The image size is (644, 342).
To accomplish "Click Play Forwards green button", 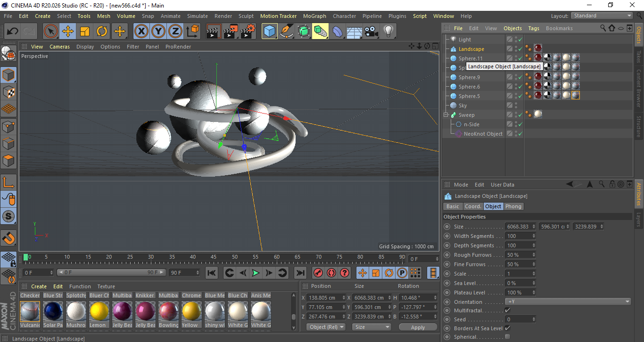I will (x=256, y=273).
